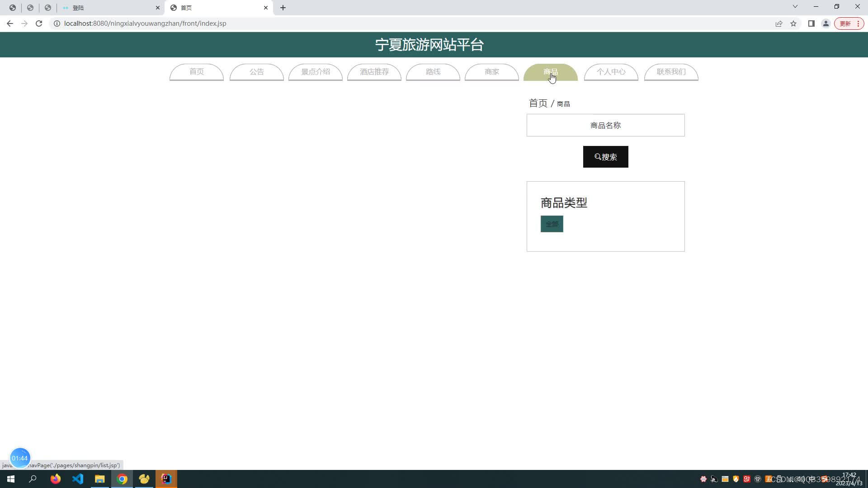This screenshot has height=488, width=868.
Task: Open the Chrome profile avatar
Action: tap(826, 23)
